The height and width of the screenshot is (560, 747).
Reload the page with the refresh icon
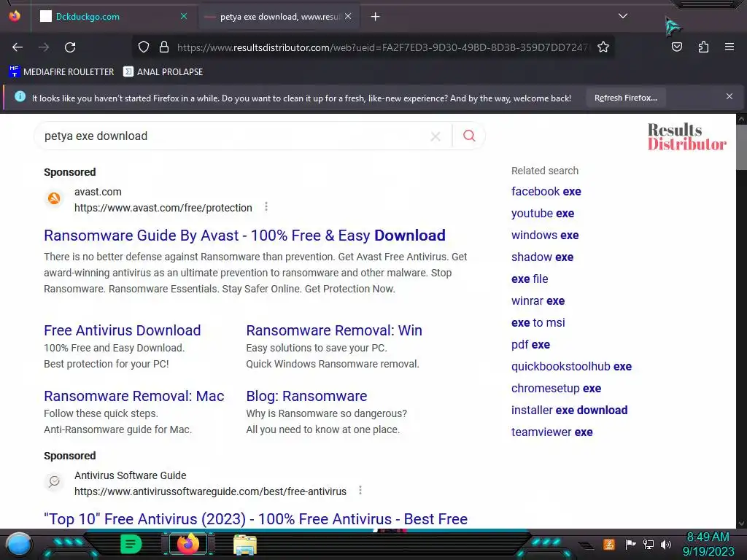click(x=70, y=47)
